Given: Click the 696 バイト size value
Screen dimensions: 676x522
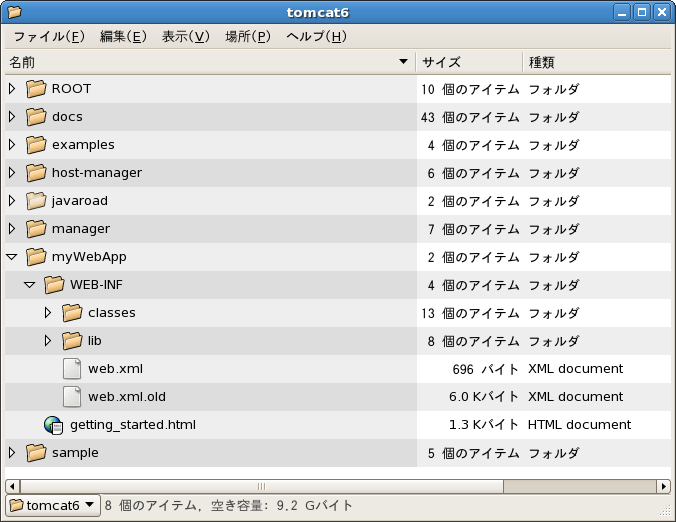Looking at the screenshot, I should click(485, 369).
